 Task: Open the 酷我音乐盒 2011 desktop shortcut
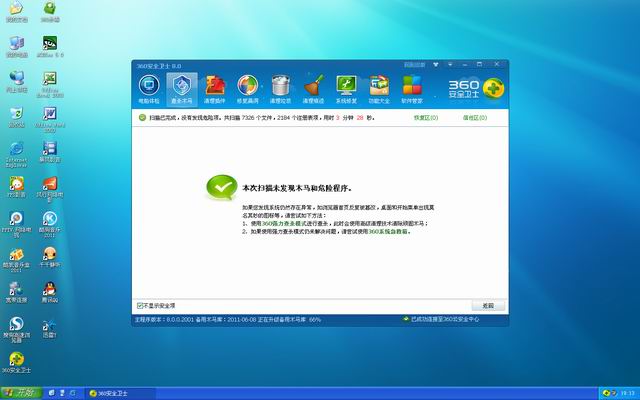[17, 260]
